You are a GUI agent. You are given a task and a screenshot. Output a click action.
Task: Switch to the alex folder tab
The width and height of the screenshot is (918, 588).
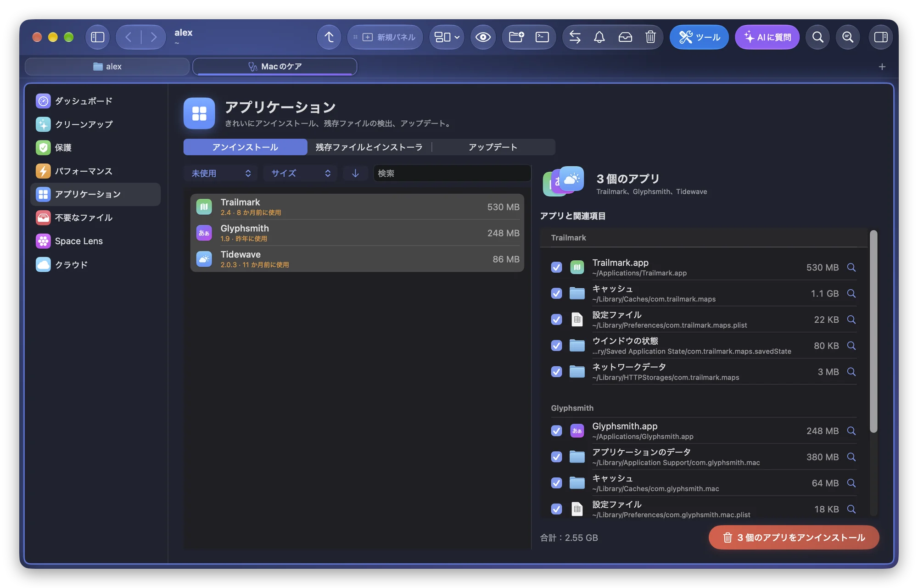click(107, 67)
